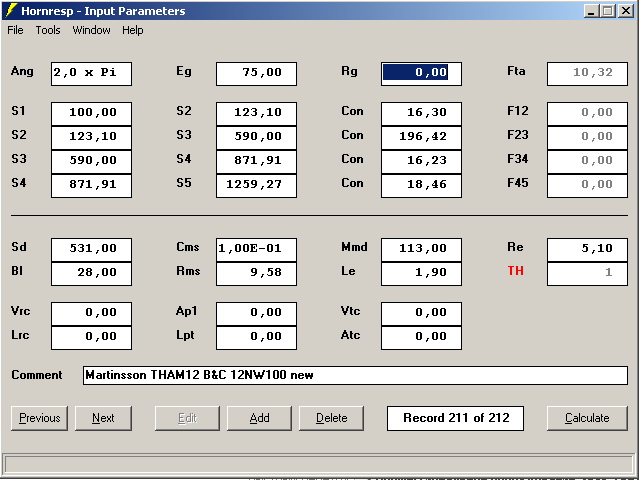Click the Previous record button

point(40,418)
